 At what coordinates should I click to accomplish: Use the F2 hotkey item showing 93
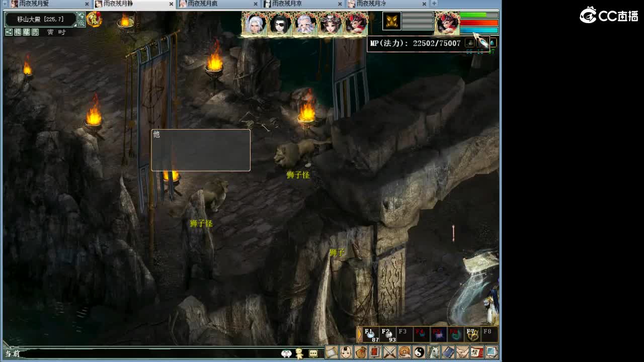click(x=388, y=335)
